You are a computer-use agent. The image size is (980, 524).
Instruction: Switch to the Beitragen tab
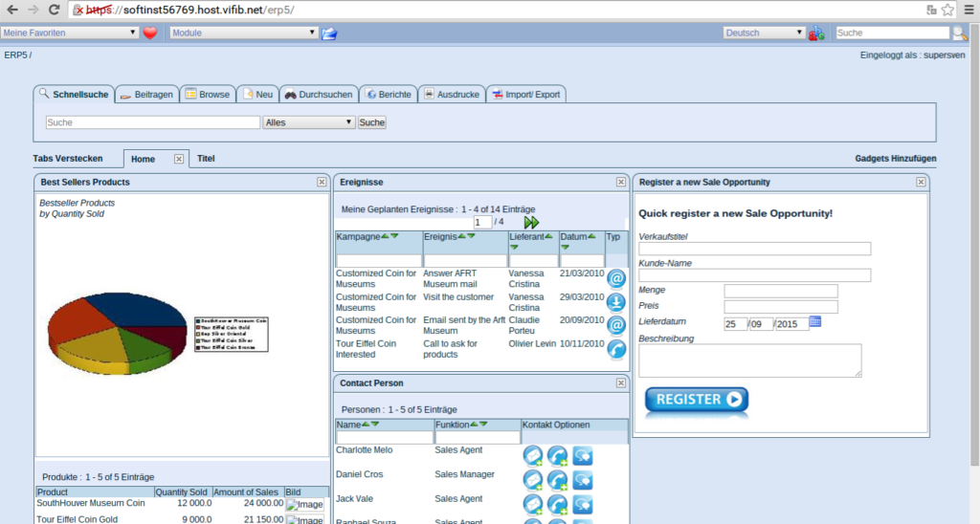[x=146, y=95]
